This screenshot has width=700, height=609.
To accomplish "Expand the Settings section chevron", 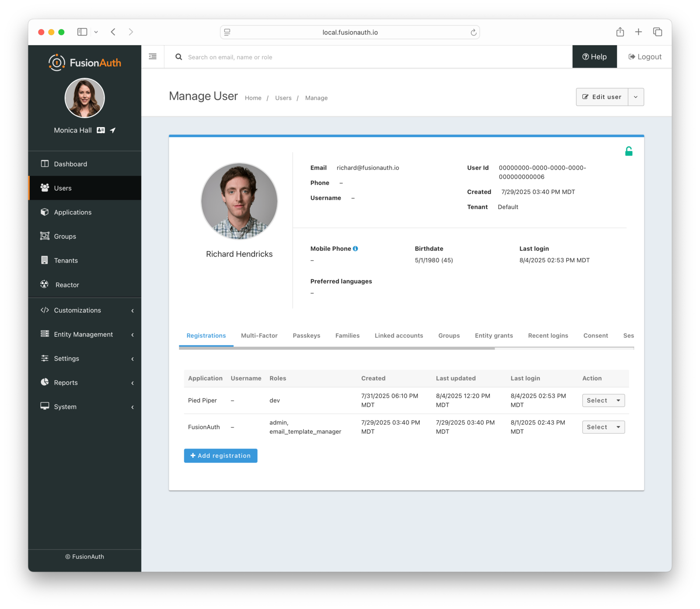I will click(x=133, y=358).
